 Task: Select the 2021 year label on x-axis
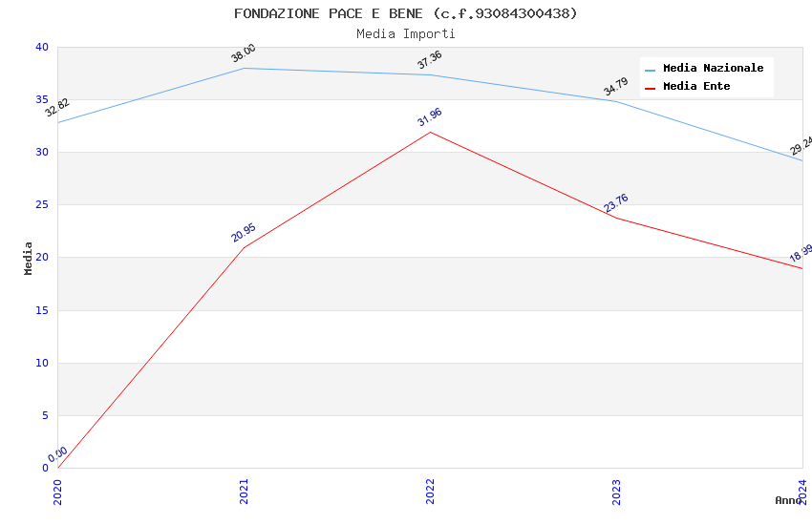[x=244, y=491]
